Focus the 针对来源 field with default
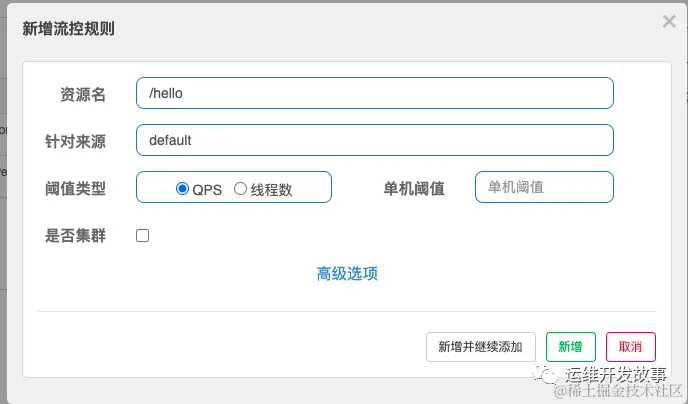The image size is (688, 404). tap(375, 140)
